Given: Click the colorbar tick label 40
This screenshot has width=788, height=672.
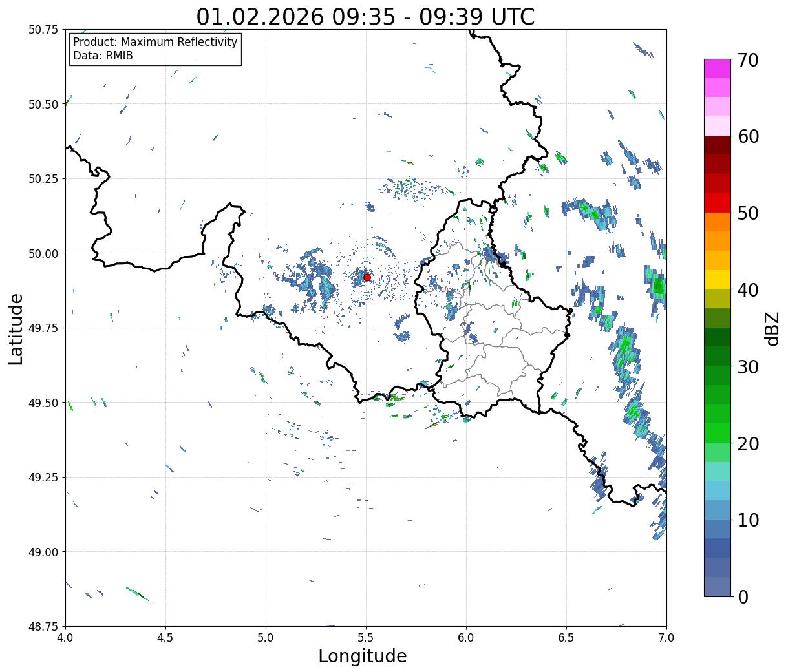Looking at the screenshot, I should coord(747,290).
